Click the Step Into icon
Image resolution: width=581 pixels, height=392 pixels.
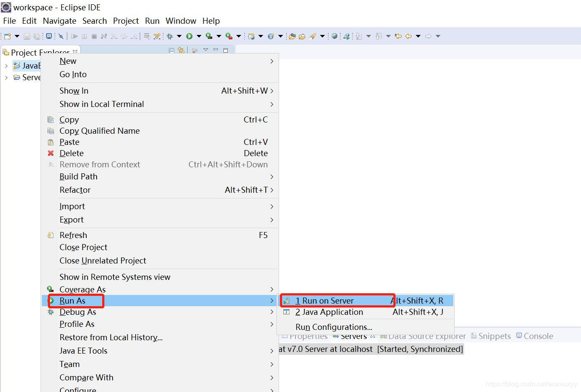coord(114,36)
